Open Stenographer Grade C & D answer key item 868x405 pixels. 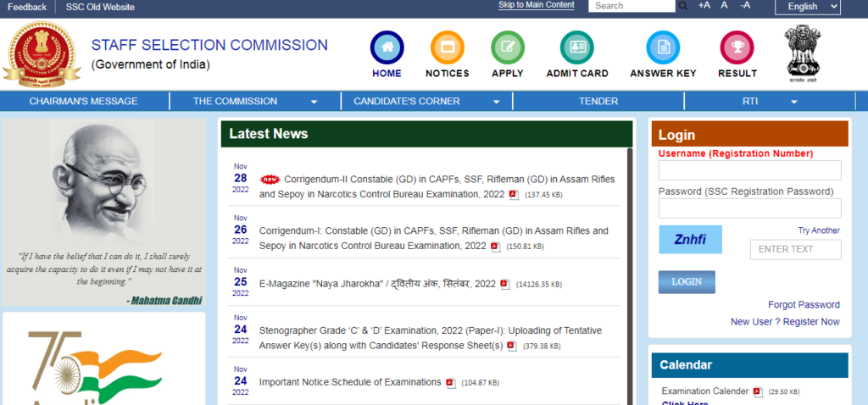pyautogui.click(x=430, y=338)
